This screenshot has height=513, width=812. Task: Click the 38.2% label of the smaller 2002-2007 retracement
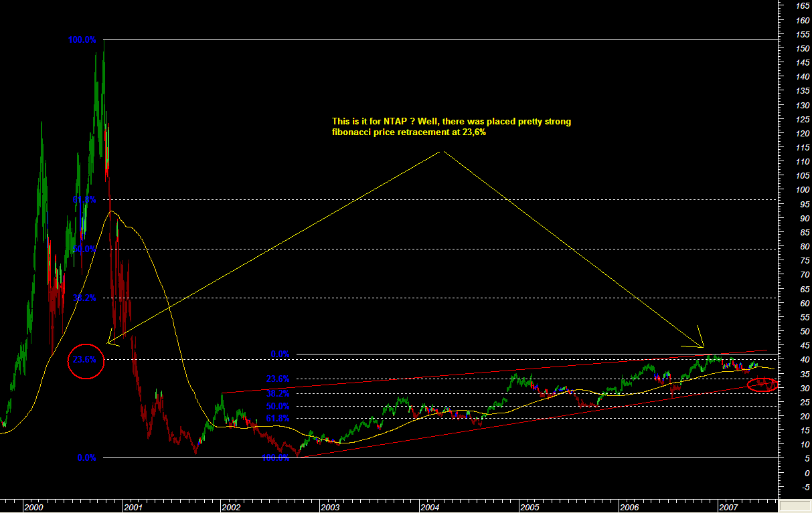[277, 393]
